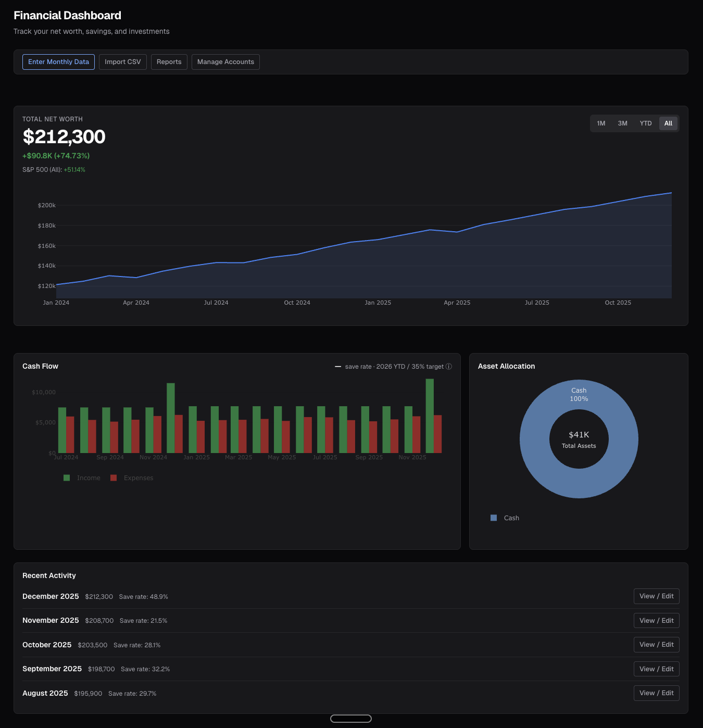Click the $203,500 value in October row
Viewport: 703px width, 728px height.
pyautogui.click(x=93, y=645)
